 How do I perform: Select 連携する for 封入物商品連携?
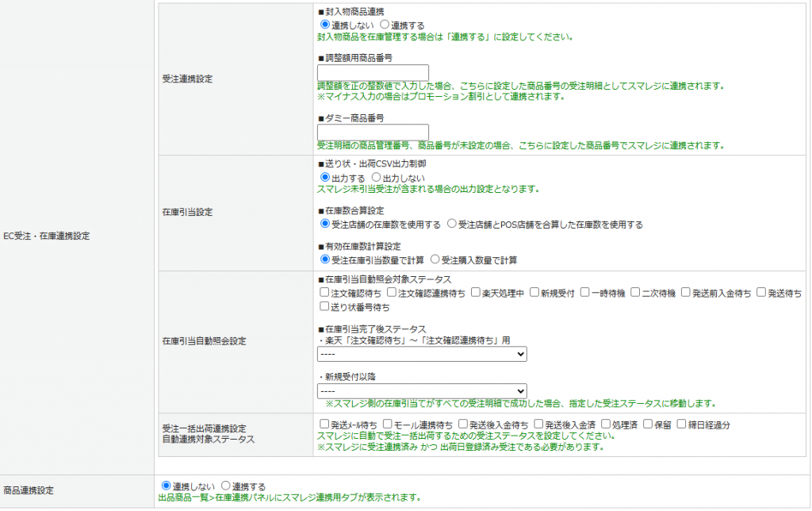click(x=385, y=25)
